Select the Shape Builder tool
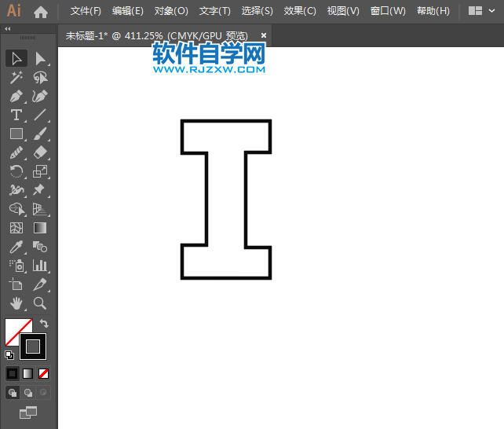 [x=16, y=209]
